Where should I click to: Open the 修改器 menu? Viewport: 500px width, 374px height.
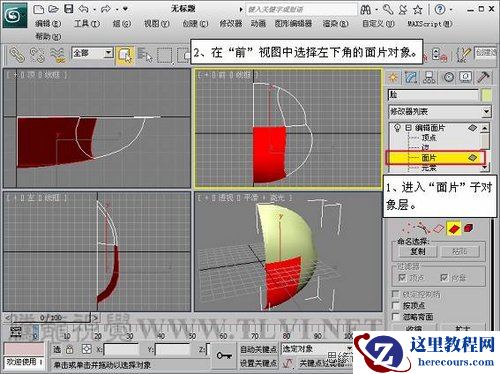click(x=230, y=24)
